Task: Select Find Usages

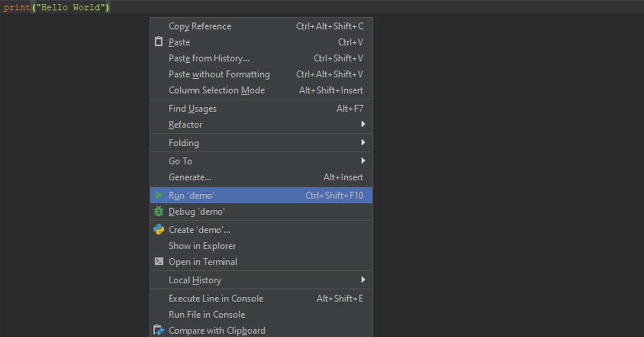Action: tap(192, 108)
